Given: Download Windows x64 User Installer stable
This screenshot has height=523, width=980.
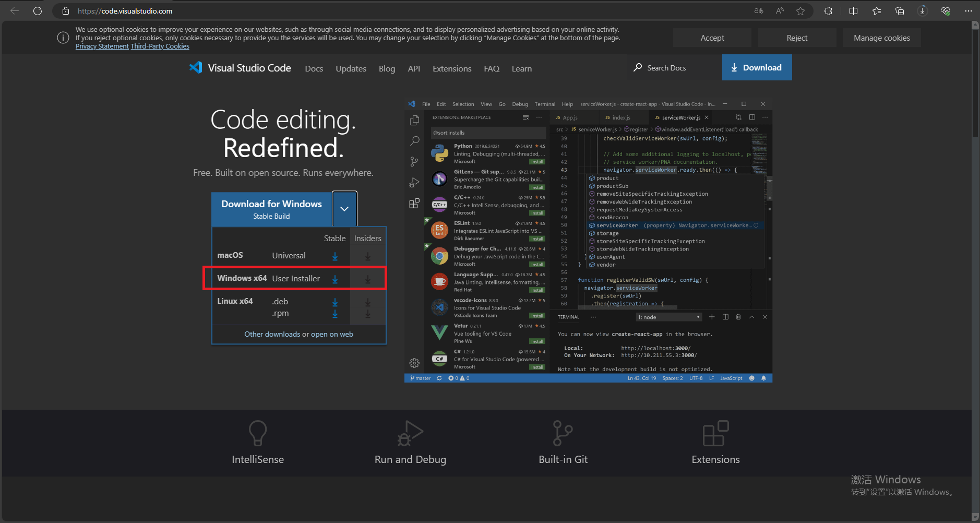Looking at the screenshot, I should pyautogui.click(x=335, y=279).
